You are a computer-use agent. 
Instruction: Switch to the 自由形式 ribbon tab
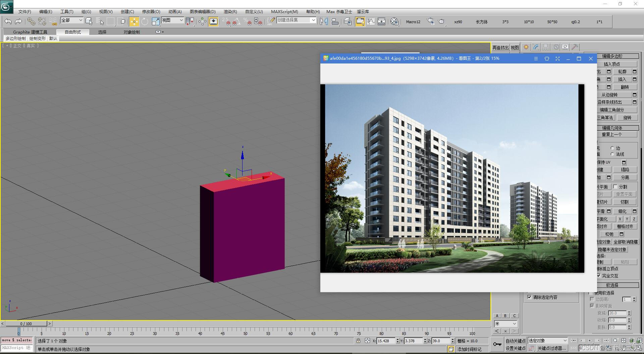73,32
